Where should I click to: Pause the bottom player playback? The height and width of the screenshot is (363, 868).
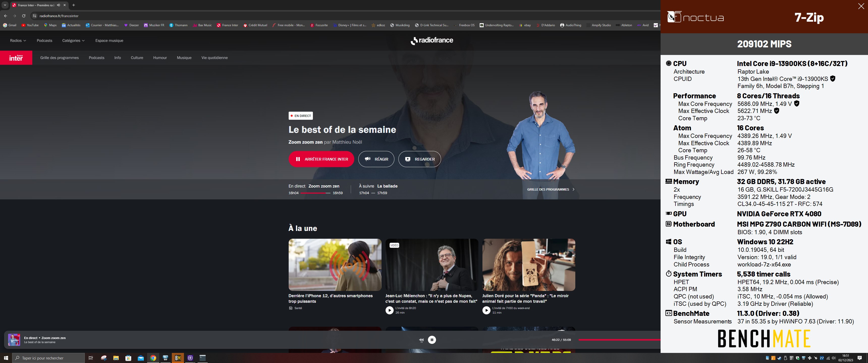coord(432,340)
